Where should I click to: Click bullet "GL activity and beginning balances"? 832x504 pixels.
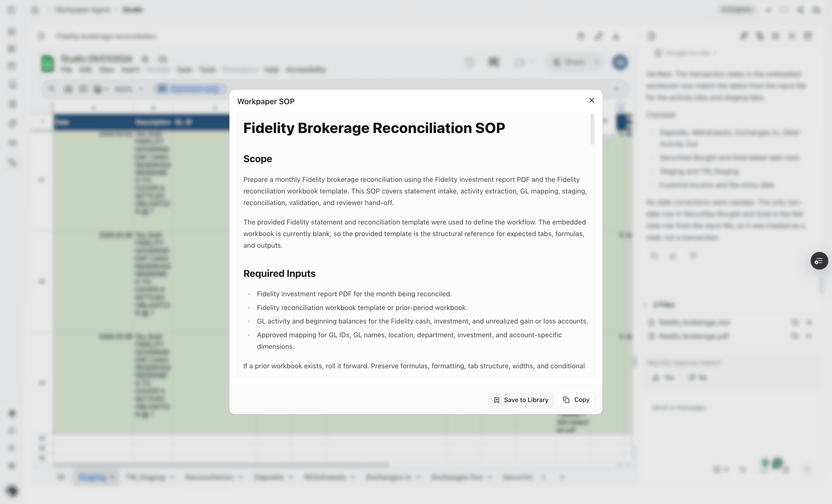pyautogui.click(x=422, y=321)
